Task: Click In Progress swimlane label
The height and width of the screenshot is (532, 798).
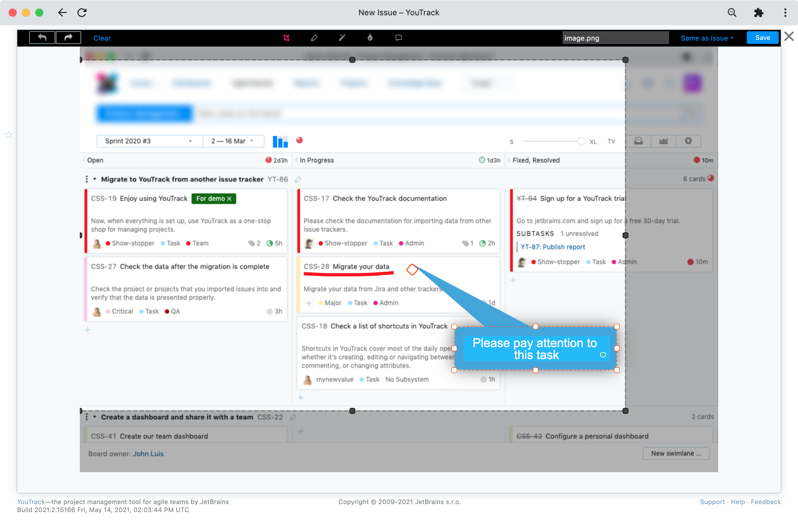Action: pos(317,160)
